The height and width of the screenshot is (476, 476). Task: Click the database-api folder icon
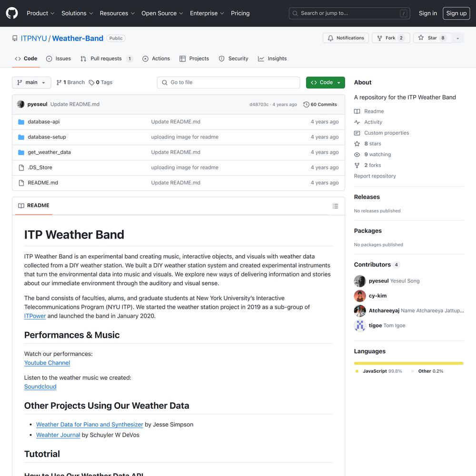coord(21,122)
